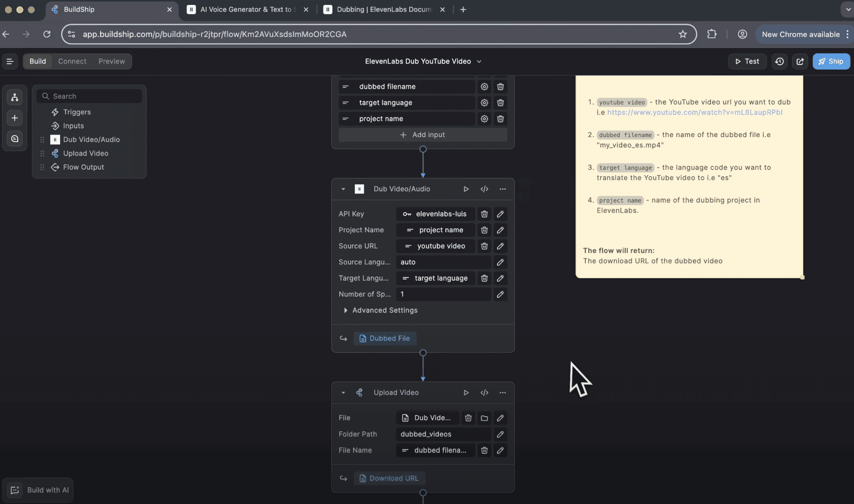Edit the Number of Speakers field

500,294
